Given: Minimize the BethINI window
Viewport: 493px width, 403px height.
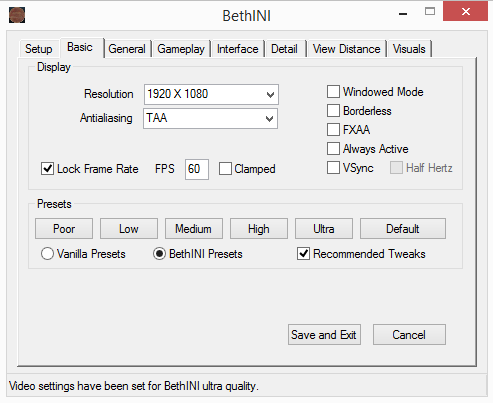Looking at the screenshot, I should tap(403, 13).
